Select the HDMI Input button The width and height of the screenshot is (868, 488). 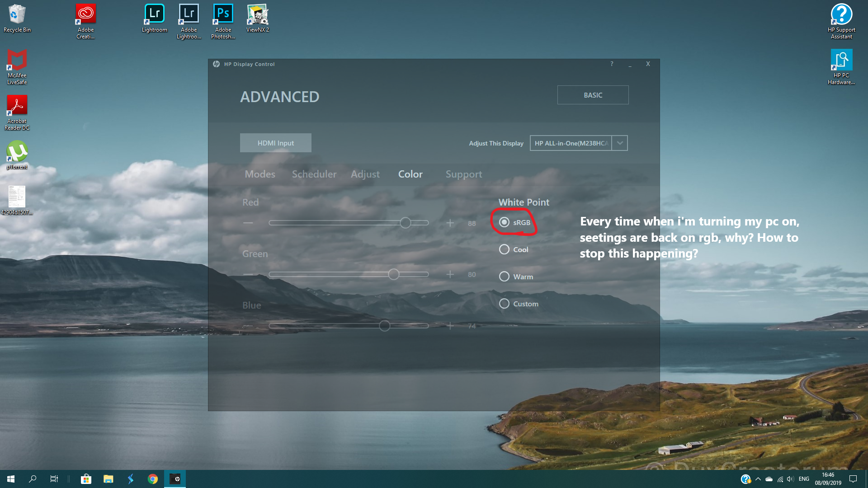(275, 142)
